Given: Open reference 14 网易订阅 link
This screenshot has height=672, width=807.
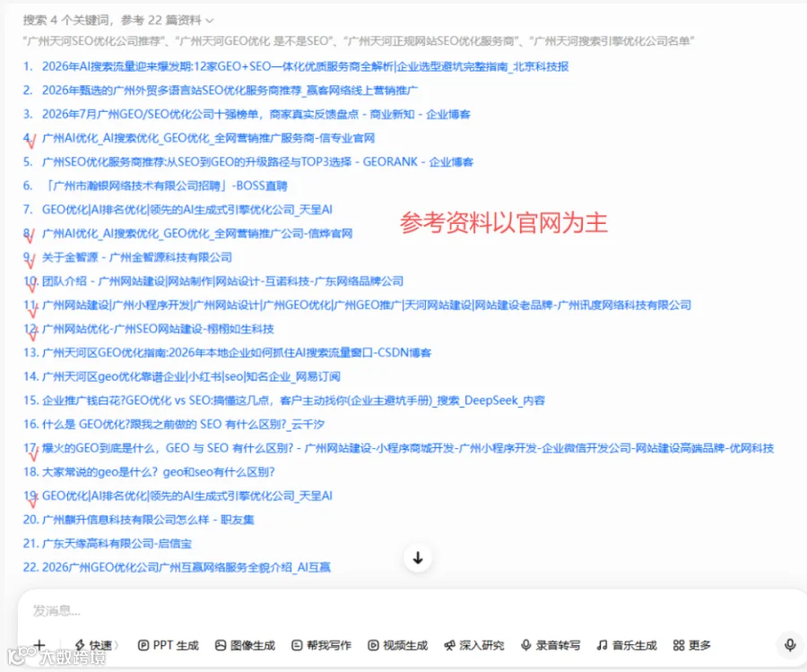Looking at the screenshot, I should click(x=191, y=377).
